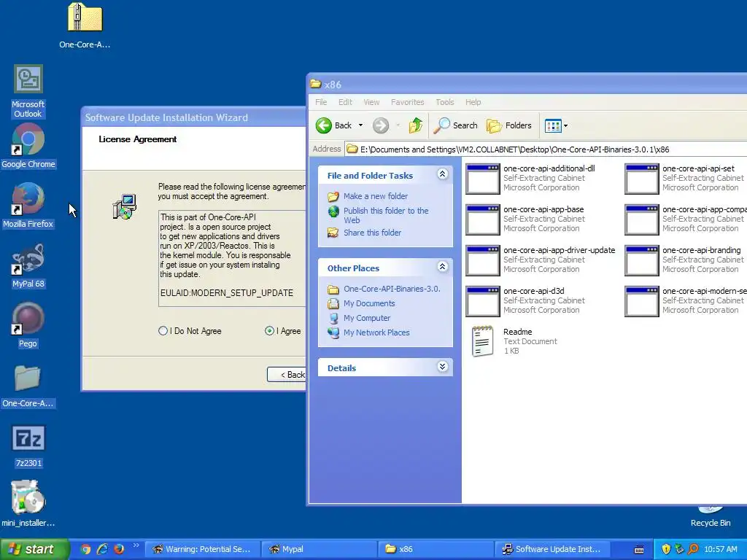Select the one-core-api-app-driver-update file icon
This screenshot has width=747, height=560.
pos(483,260)
